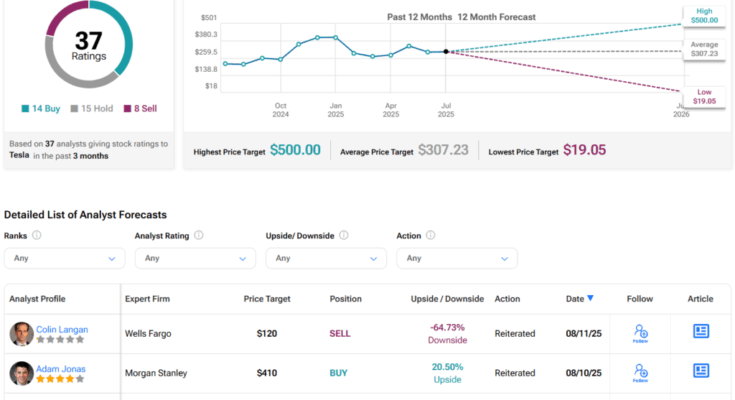The height and width of the screenshot is (400, 735).
Task: Click the SELL position text
Action: (340, 333)
